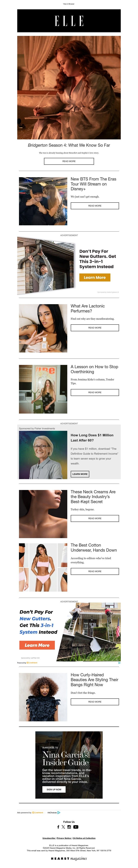This screenshot has height=868, width=138.
Task: Open the View in Browser link
Action: (x=69, y=4)
